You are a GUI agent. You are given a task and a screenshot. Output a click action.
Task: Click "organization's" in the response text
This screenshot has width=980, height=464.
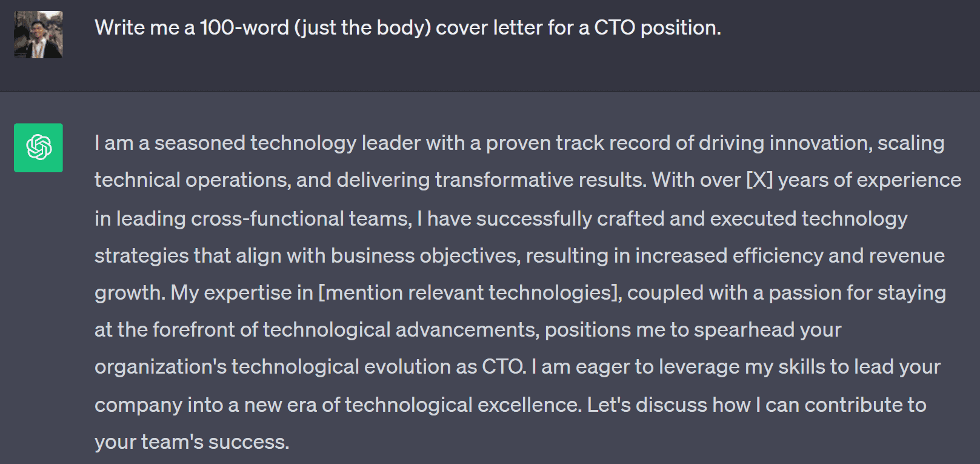(x=161, y=367)
